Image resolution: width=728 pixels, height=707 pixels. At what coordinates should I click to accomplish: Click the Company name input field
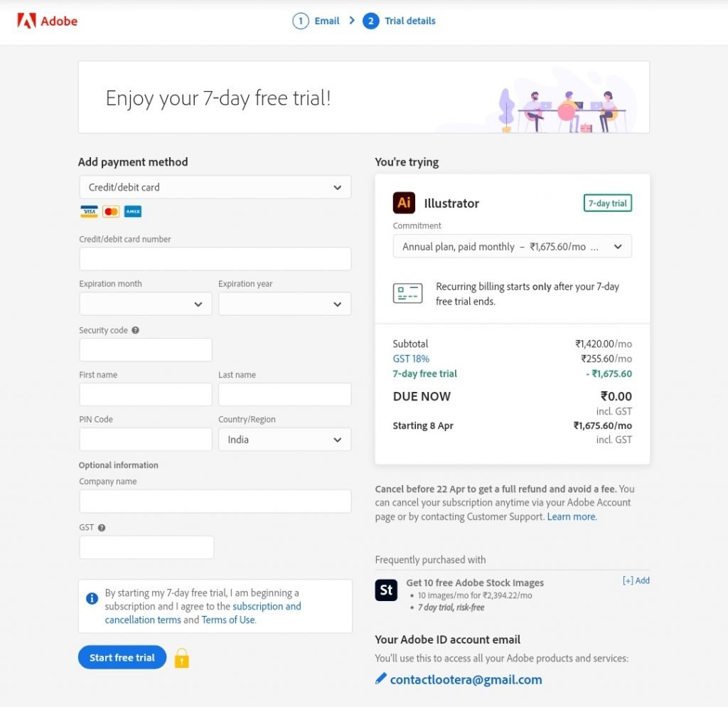tap(215, 501)
